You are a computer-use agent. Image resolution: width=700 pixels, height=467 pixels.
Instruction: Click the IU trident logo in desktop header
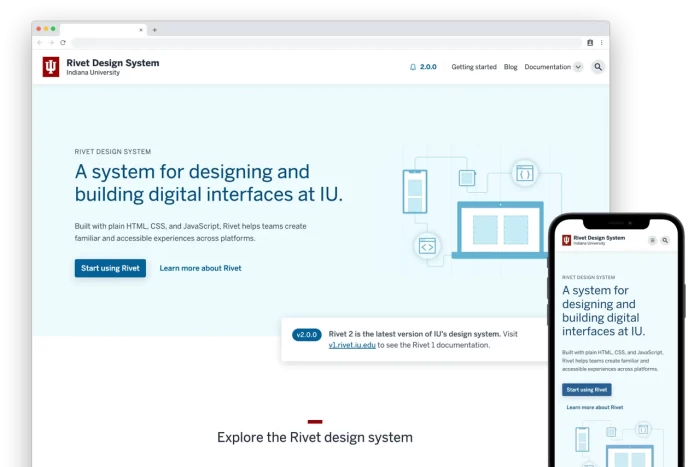pyautogui.click(x=51, y=67)
